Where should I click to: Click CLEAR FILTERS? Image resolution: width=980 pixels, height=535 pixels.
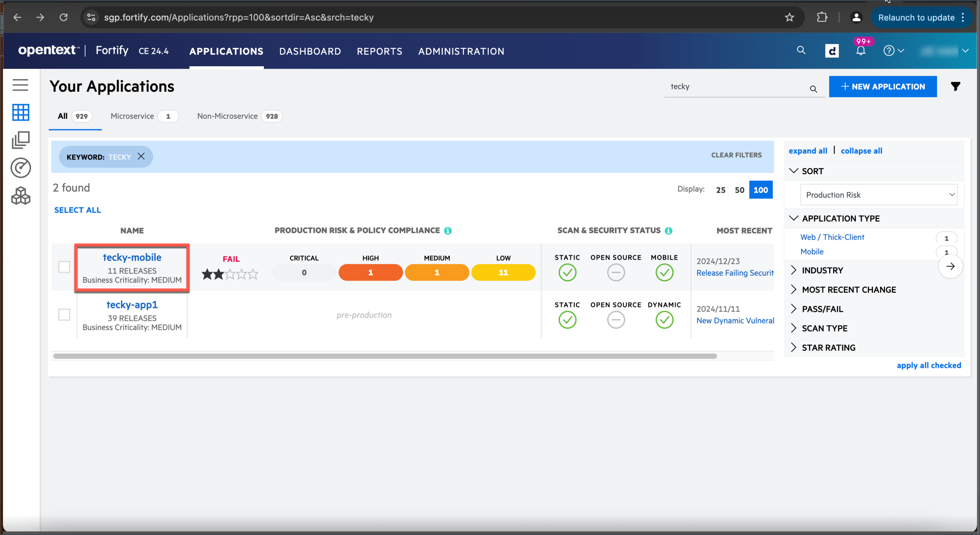[736, 155]
